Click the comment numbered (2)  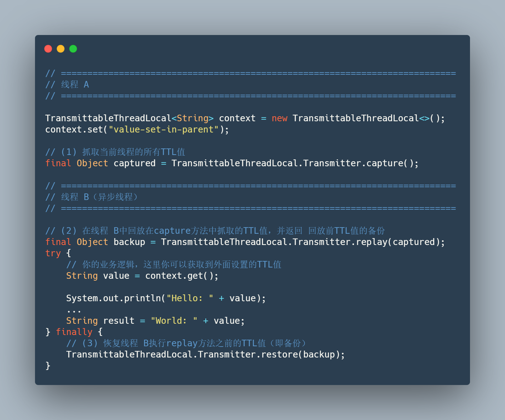tap(215, 231)
